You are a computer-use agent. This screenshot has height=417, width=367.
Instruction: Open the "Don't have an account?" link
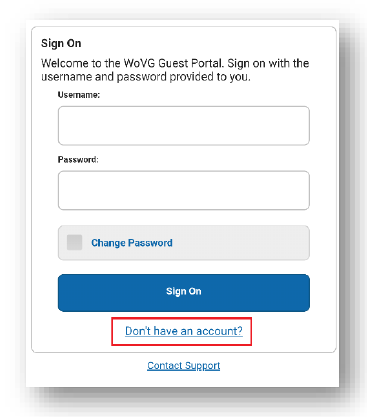tap(184, 331)
